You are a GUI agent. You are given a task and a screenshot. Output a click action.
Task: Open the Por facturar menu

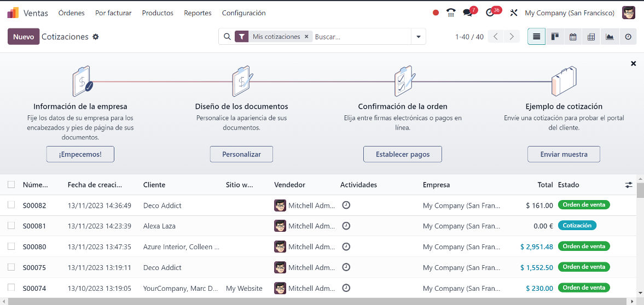[113, 13]
